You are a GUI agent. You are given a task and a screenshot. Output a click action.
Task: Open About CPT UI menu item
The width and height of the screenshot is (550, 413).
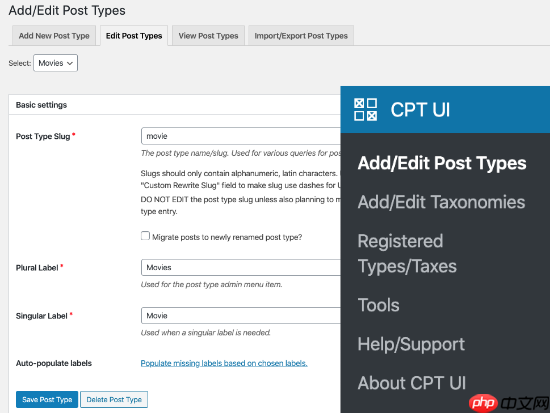tap(412, 383)
